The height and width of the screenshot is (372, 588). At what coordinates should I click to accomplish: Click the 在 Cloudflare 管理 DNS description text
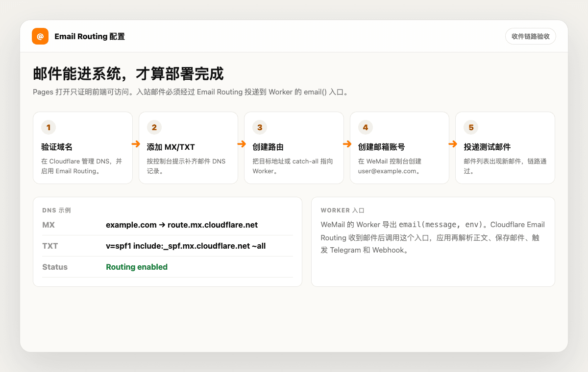point(82,166)
